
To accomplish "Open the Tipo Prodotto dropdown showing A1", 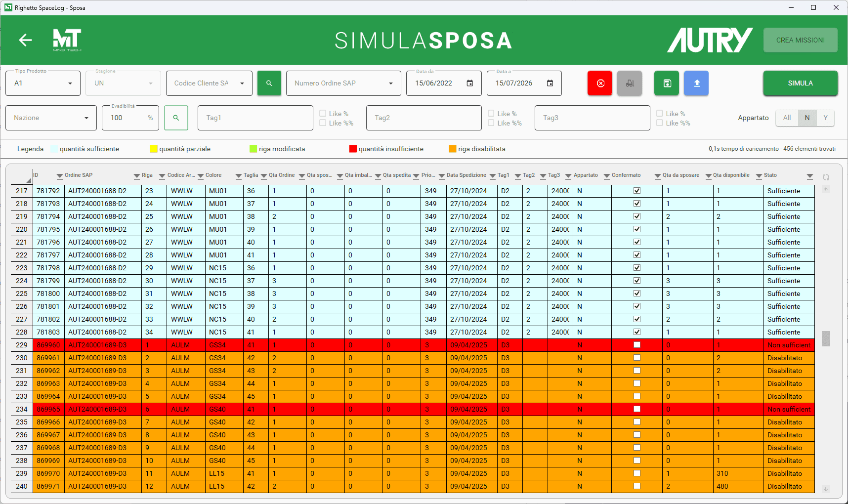I will (x=43, y=83).
